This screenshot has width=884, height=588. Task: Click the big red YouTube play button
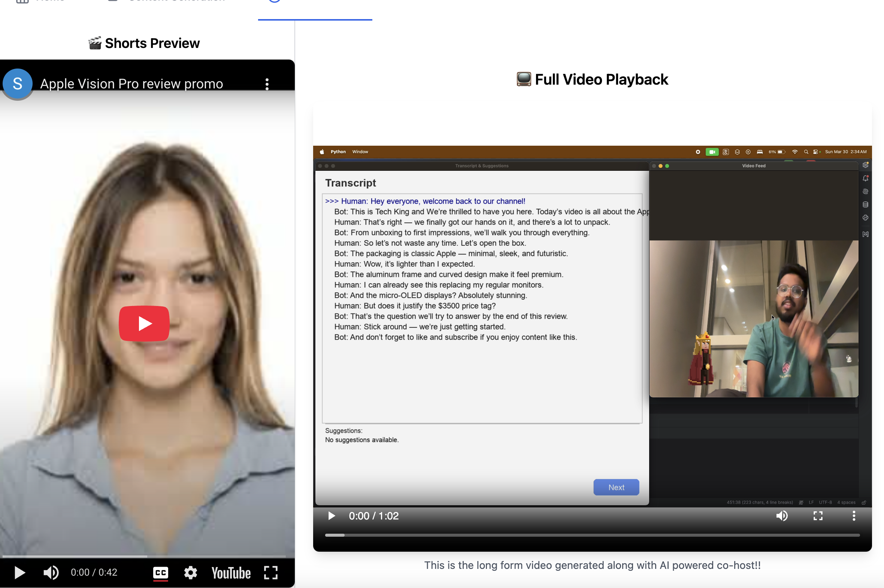click(x=144, y=323)
